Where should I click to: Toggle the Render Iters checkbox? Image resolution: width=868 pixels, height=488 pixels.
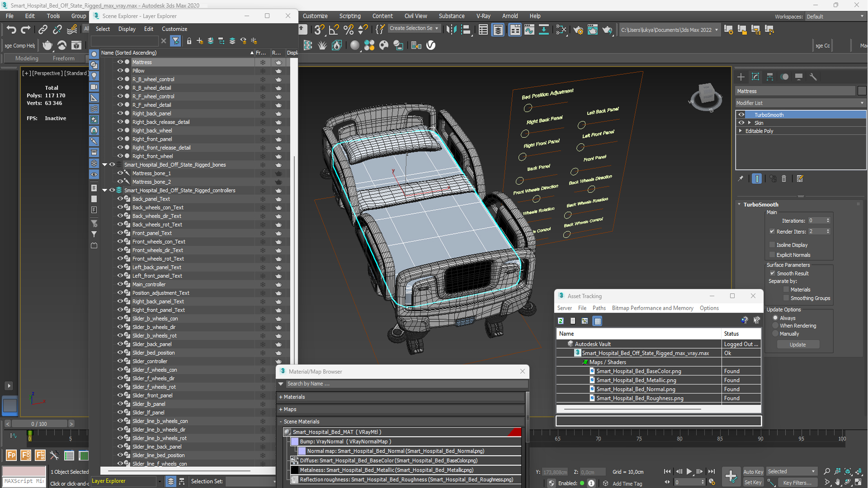pyautogui.click(x=772, y=231)
